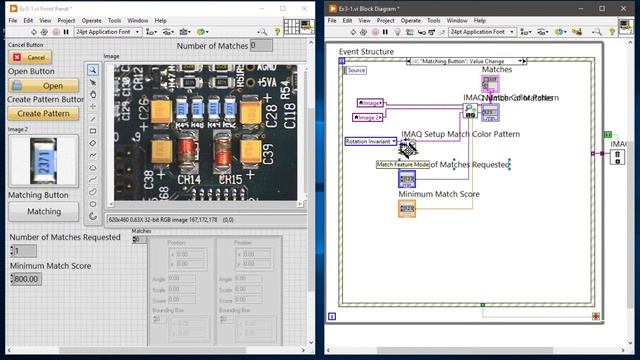Click Clean Up Diagram icon

click(577, 32)
